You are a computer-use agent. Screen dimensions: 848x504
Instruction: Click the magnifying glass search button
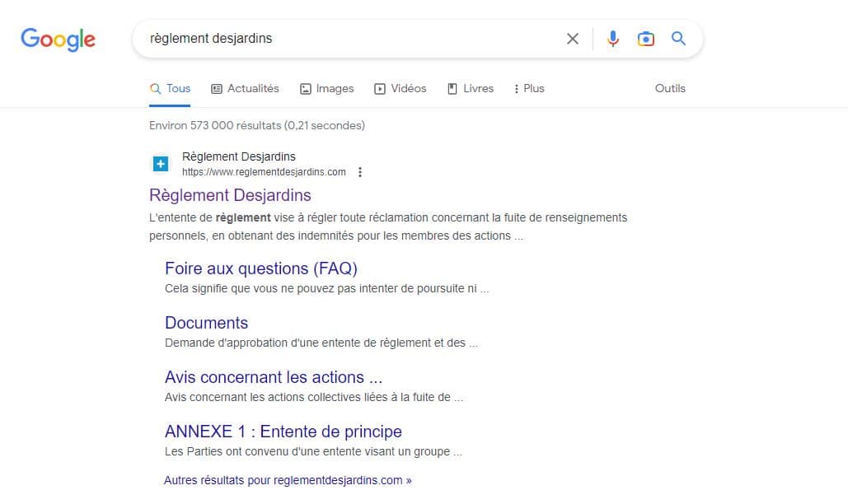pyautogui.click(x=678, y=39)
